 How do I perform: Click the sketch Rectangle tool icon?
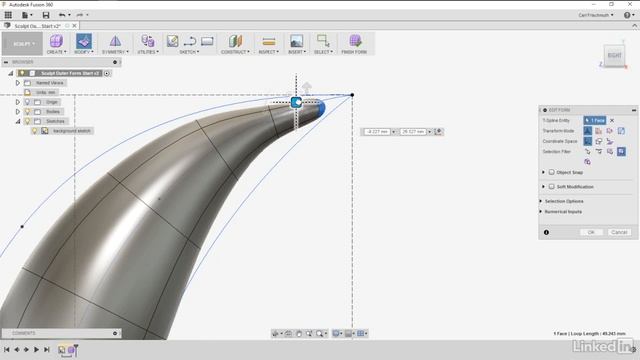[207, 41]
